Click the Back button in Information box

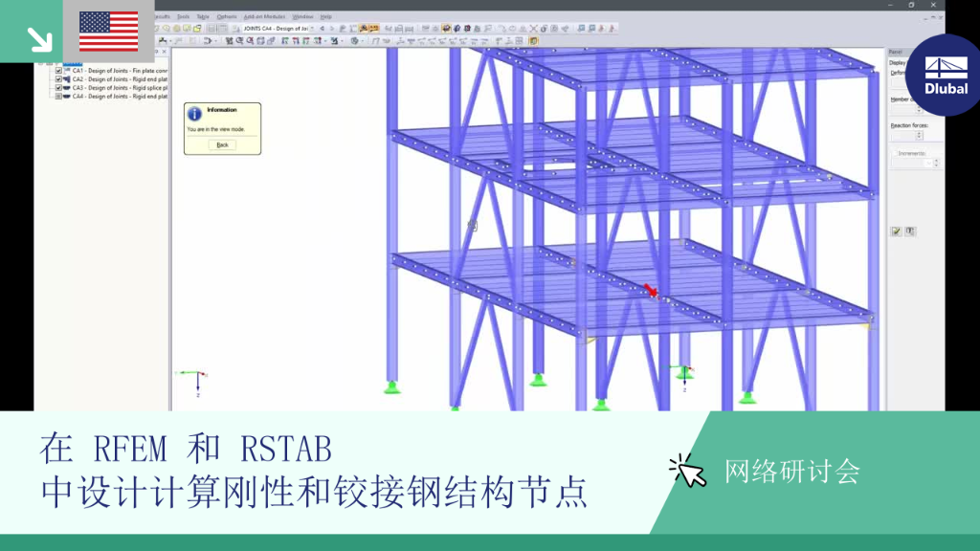point(222,145)
